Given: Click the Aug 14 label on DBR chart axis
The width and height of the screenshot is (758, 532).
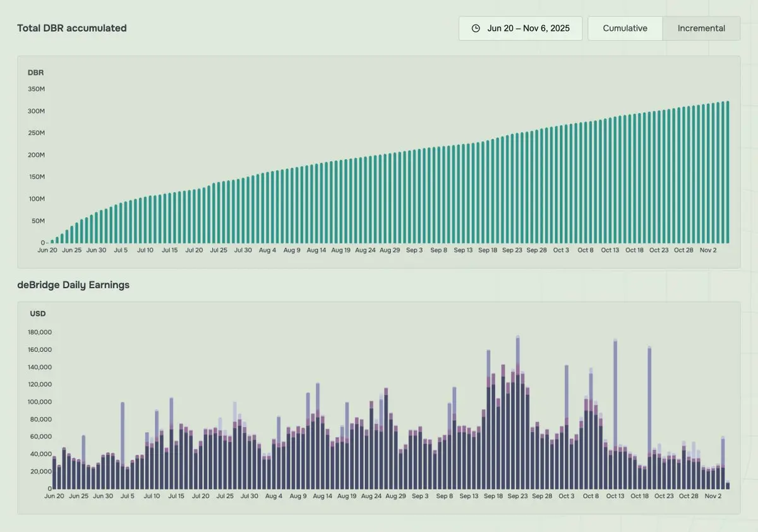Looking at the screenshot, I should [x=316, y=250].
